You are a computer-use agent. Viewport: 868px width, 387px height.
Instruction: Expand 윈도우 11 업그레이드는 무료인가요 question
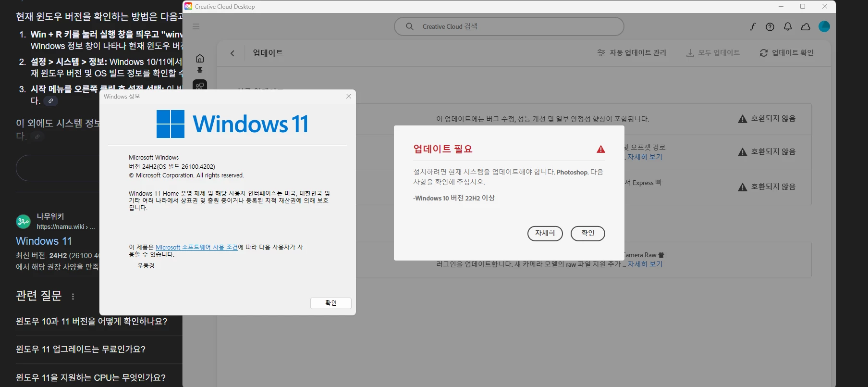click(81, 350)
